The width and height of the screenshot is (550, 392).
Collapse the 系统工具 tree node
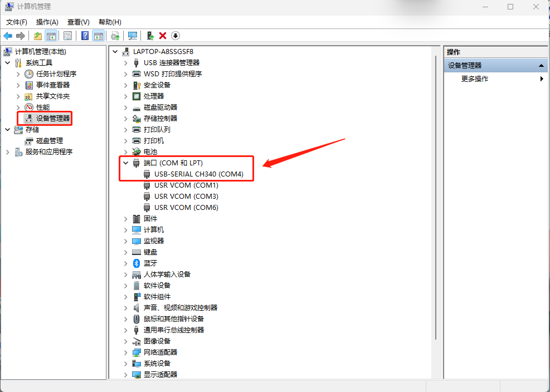pyautogui.click(x=8, y=63)
